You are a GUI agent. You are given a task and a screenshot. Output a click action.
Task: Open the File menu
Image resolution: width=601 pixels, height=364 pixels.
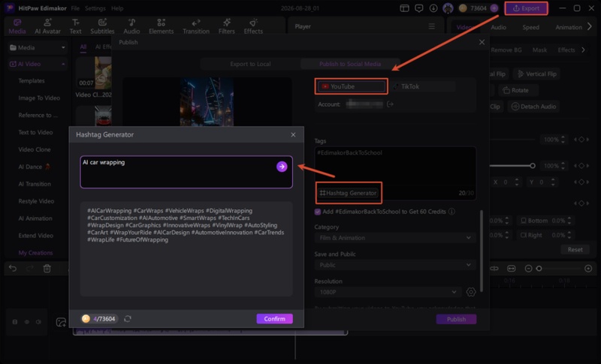point(75,8)
